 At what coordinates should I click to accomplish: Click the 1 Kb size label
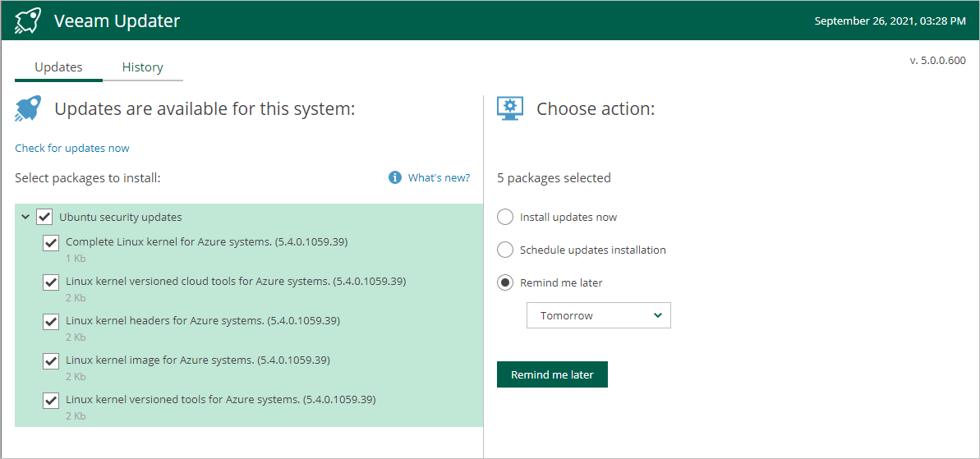76,258
